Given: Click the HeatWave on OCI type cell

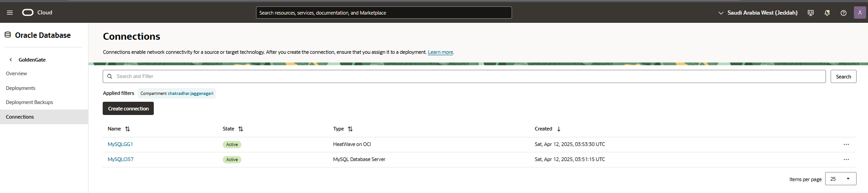Looking at the screenshot, I should [352, 144].
